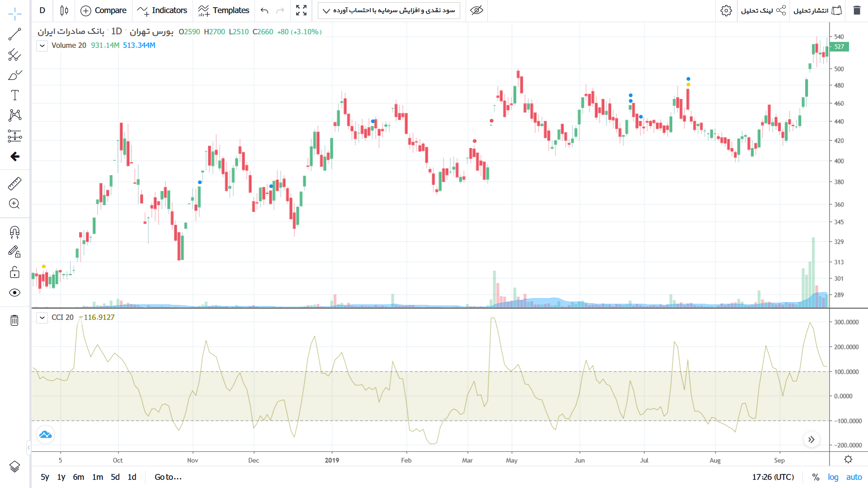
Task: Select the prediction and measurement tool
Action: 15,136
